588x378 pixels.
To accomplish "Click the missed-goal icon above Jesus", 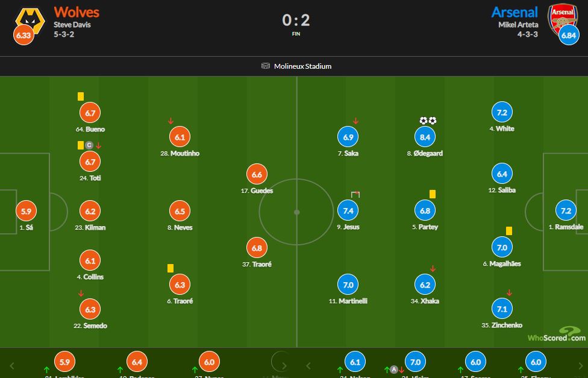I will [x=355, y=194].
